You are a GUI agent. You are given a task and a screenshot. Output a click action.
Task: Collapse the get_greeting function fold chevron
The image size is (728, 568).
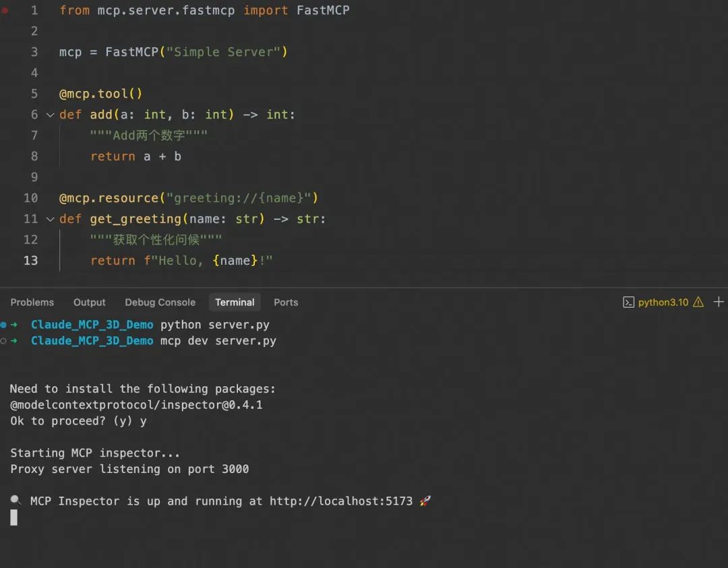[x=50, y=219]
